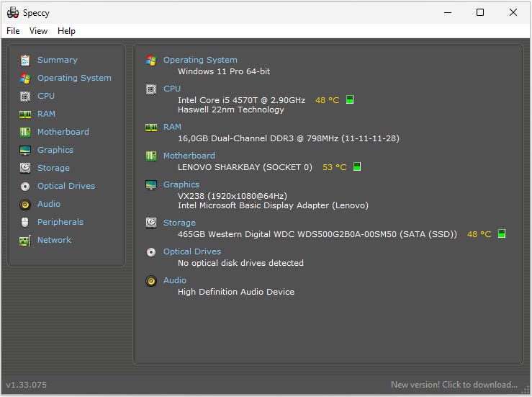Click the Summary clipboard icon in sidebar
The image size is (532, 397).
(x=25, y=60)
